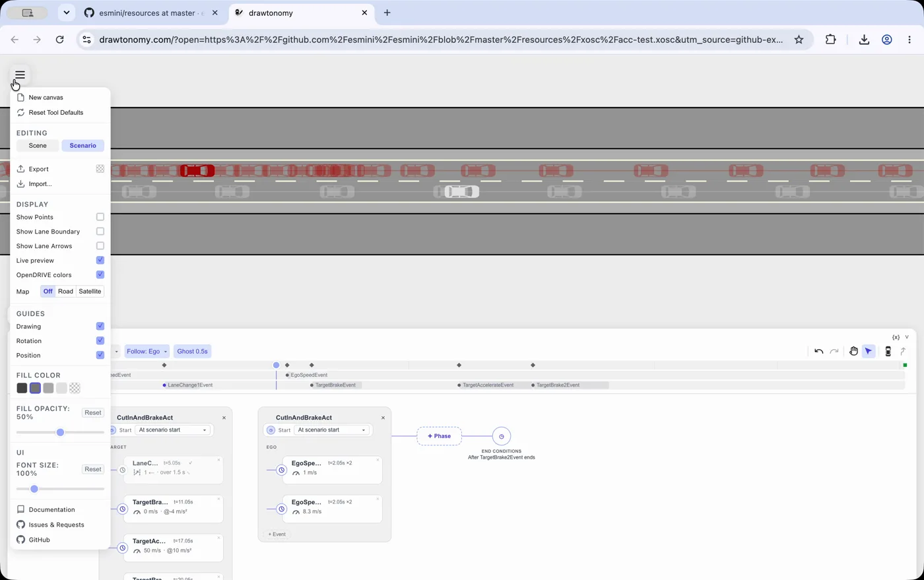The height and width of the screenshot is (580, 924).
Task: Disable OpenDRIVE colors checkbox
Action: pyautogui.click(x=100, y=275)
